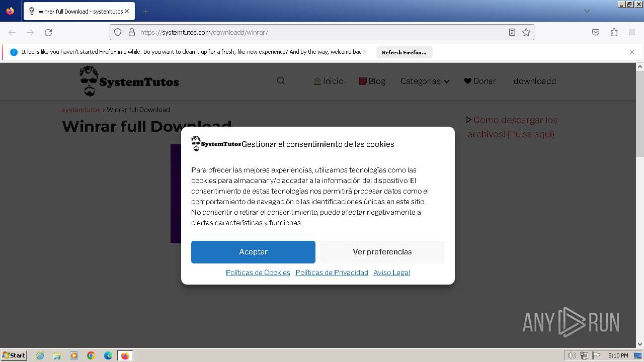Click the network tray icon
644x362 pixels.
click(584, 355)
